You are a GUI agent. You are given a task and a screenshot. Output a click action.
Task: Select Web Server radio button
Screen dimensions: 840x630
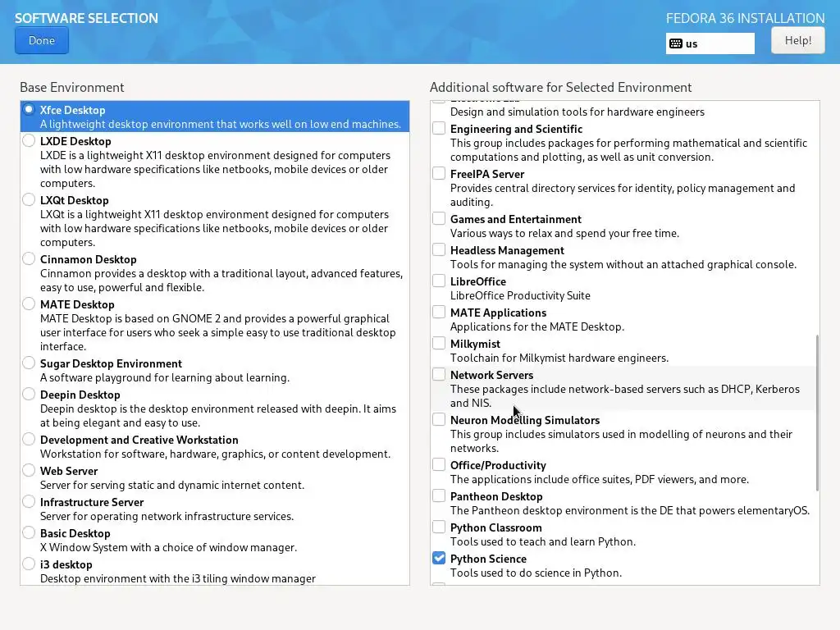tap(29, 470)
